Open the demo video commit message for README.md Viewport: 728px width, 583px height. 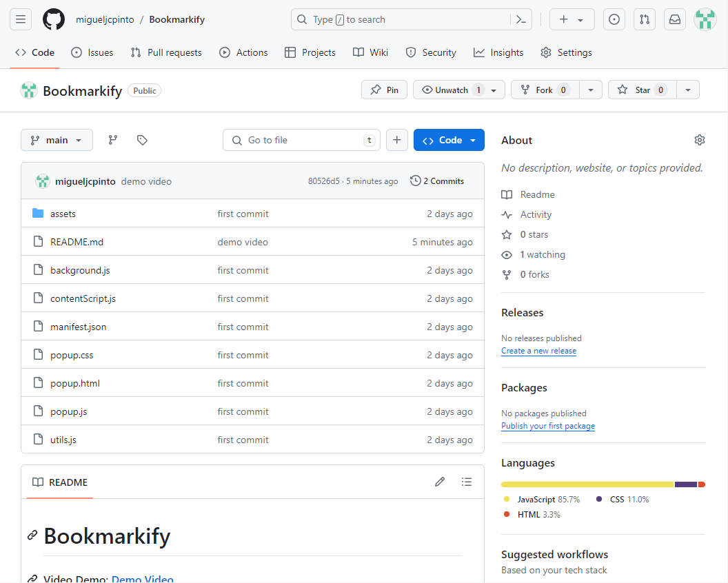point(243,242)
